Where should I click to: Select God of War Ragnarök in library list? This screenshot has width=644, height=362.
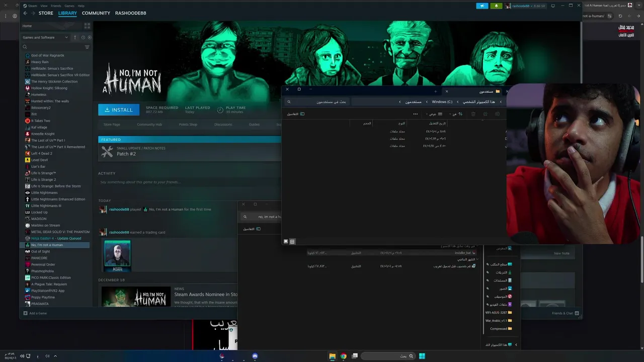[x=57, y=55]
